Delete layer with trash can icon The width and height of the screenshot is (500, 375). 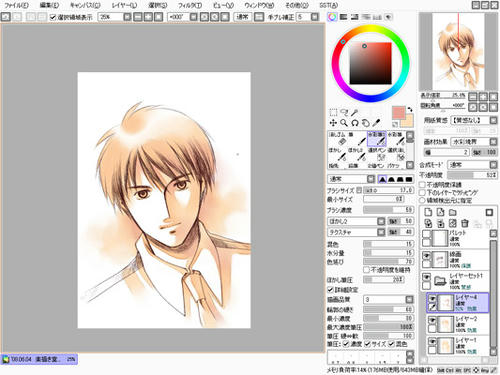465,223
